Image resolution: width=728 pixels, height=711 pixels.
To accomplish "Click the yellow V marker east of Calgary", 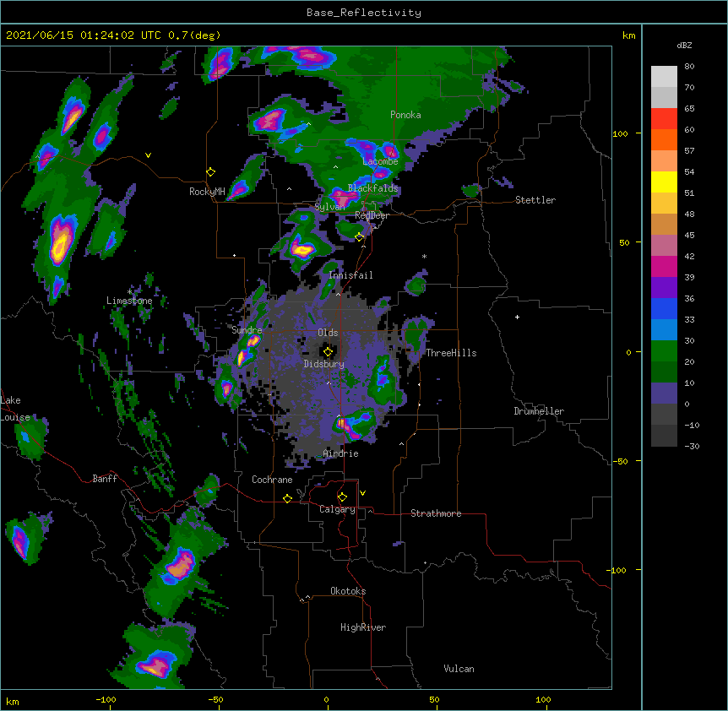I will point(362,493).
